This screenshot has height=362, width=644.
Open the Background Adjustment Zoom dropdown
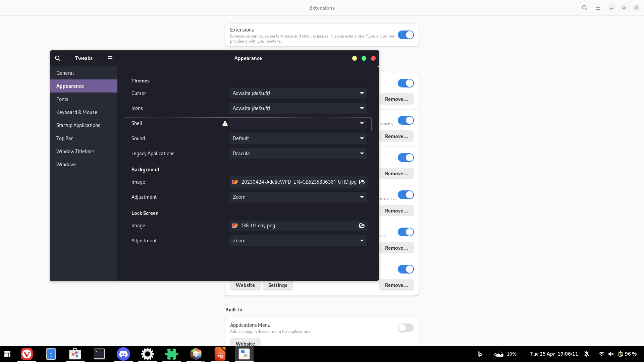click(298, 197)
